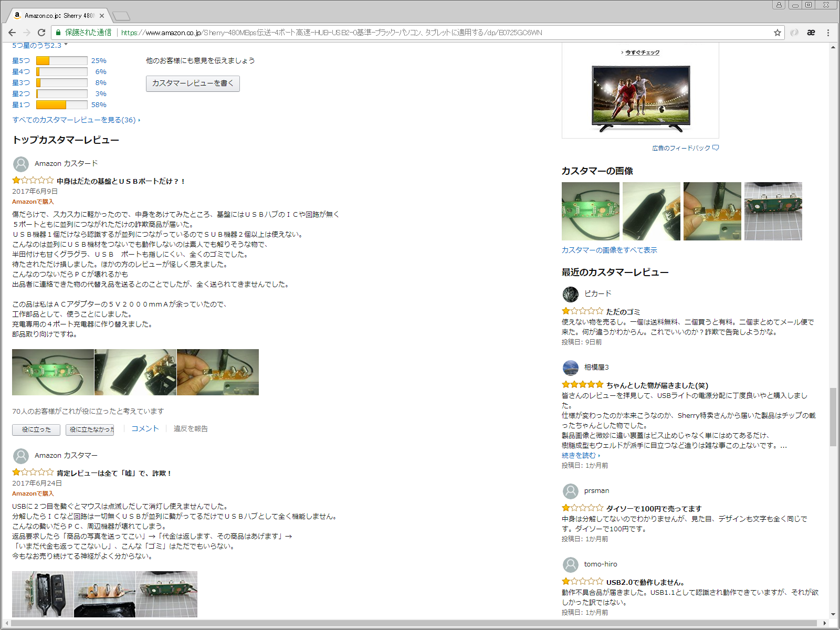840x630 pixels.
Task: Click the scroll-up arrow
Action: (833, 47)
